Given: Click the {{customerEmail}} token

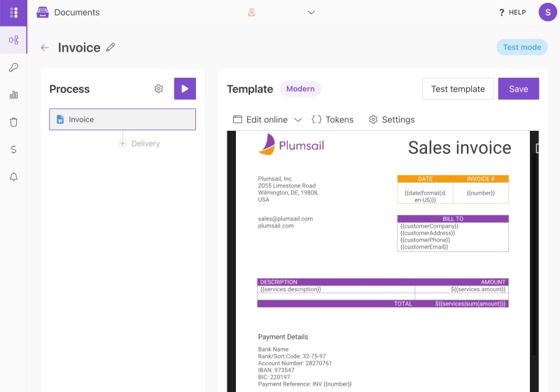Looking at the screenshot, I should click(x=424, y=246).
